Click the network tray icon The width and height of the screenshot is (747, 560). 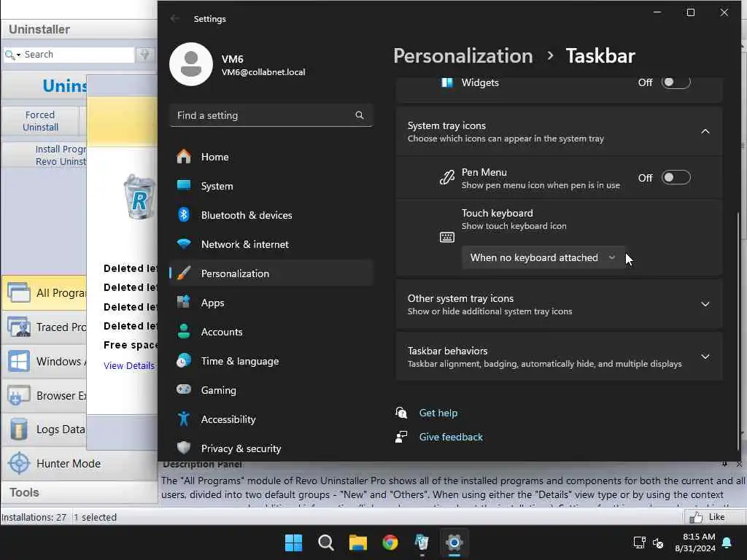(x=639, y=542)
